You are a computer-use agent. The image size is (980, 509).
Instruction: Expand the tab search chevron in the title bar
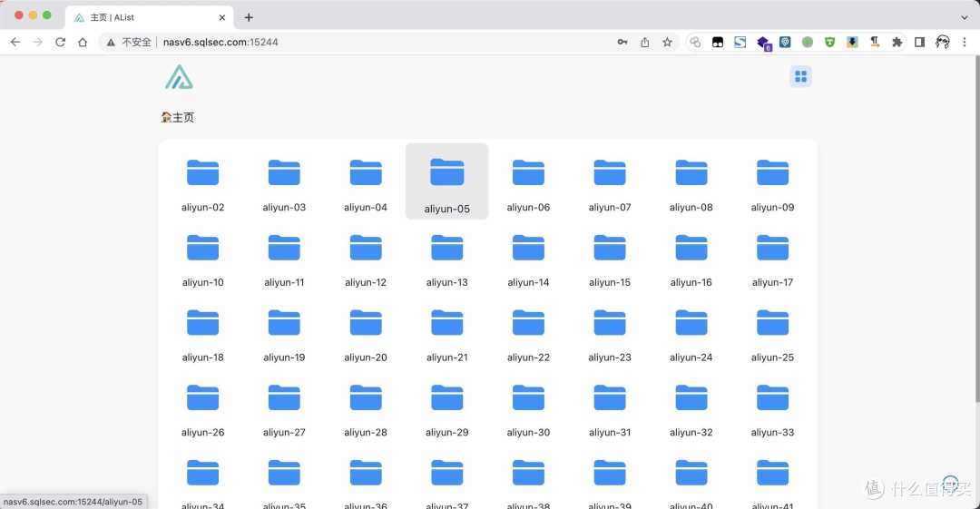(964, 17)
